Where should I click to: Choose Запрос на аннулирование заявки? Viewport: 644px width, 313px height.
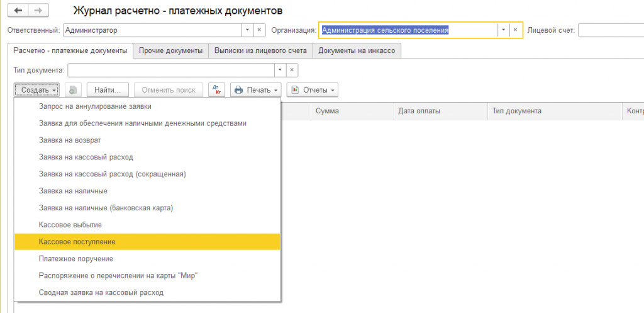(x=147, y=106)
